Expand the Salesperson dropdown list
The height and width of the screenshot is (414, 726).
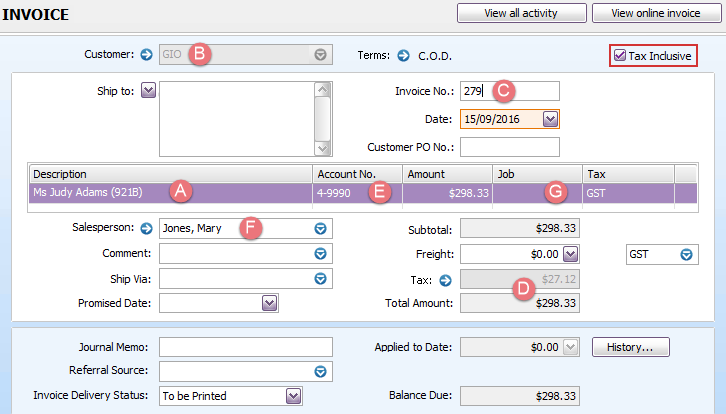321,228
